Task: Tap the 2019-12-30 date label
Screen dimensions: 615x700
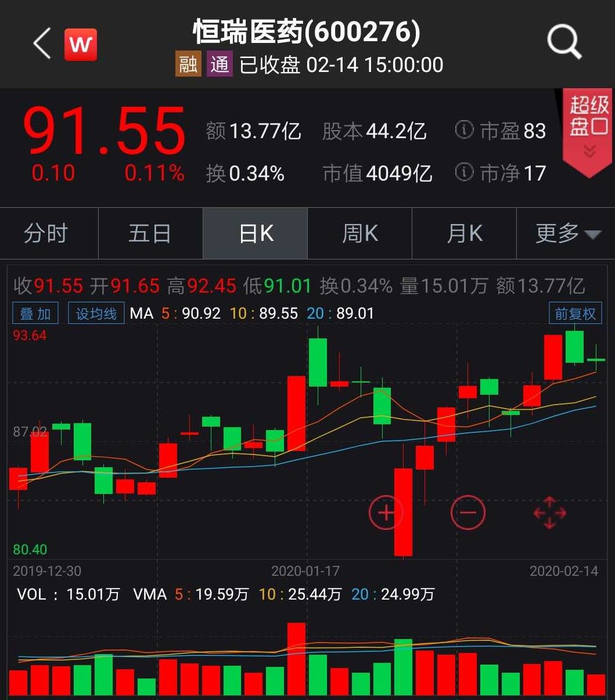Action: tap(47, 571)
